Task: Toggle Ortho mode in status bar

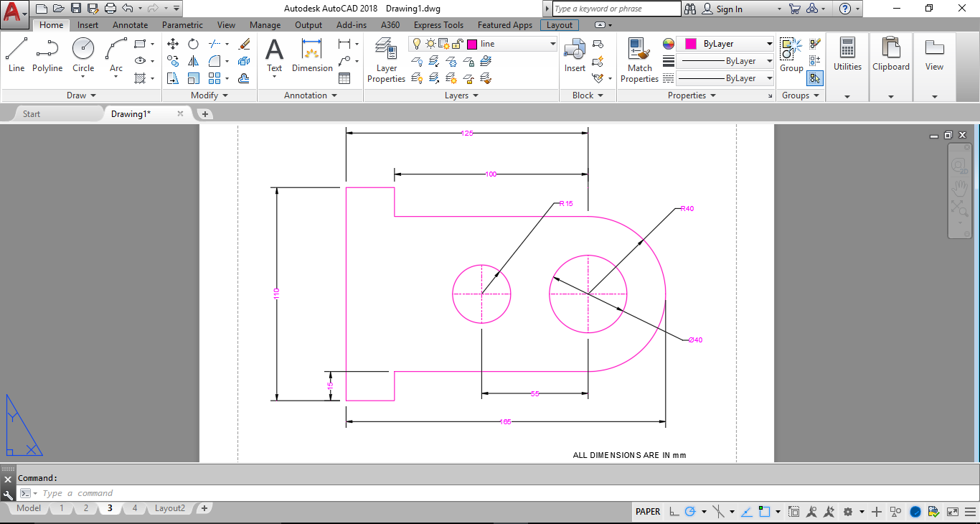Action: pyautogui.click(x=674, y=512)
